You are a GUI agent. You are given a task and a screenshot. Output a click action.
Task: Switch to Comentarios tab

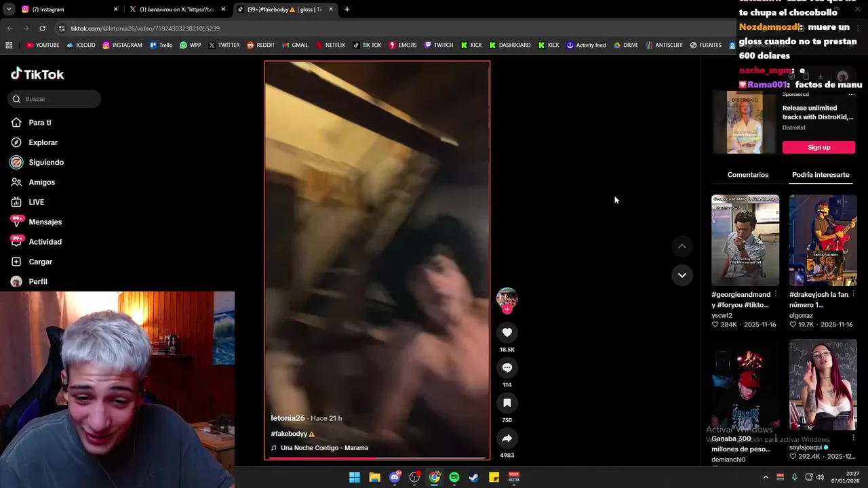747,175
